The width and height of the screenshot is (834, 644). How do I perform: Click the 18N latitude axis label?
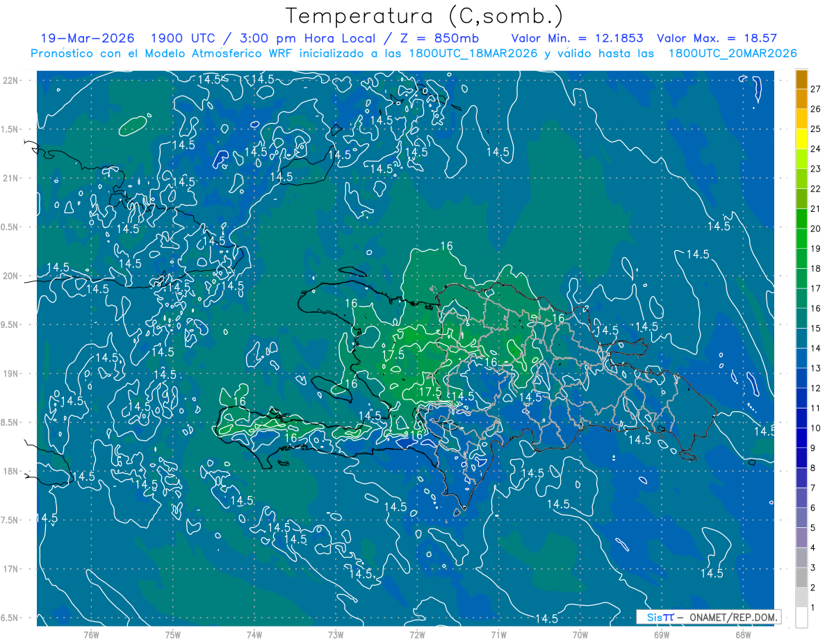pos(10,471)
